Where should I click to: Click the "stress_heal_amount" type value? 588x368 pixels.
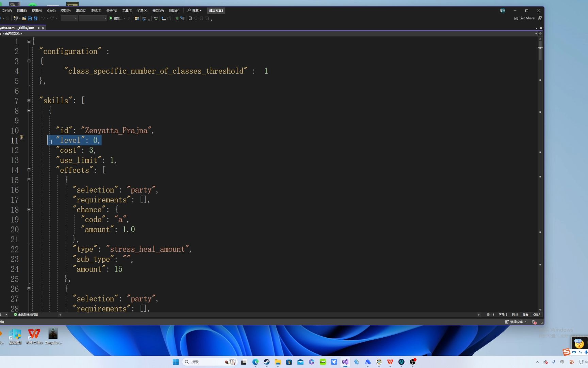pos(147,249)
